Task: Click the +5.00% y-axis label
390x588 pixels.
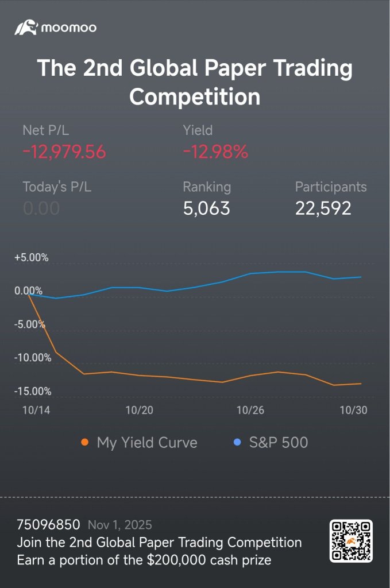Action: (x=32, y=258)
